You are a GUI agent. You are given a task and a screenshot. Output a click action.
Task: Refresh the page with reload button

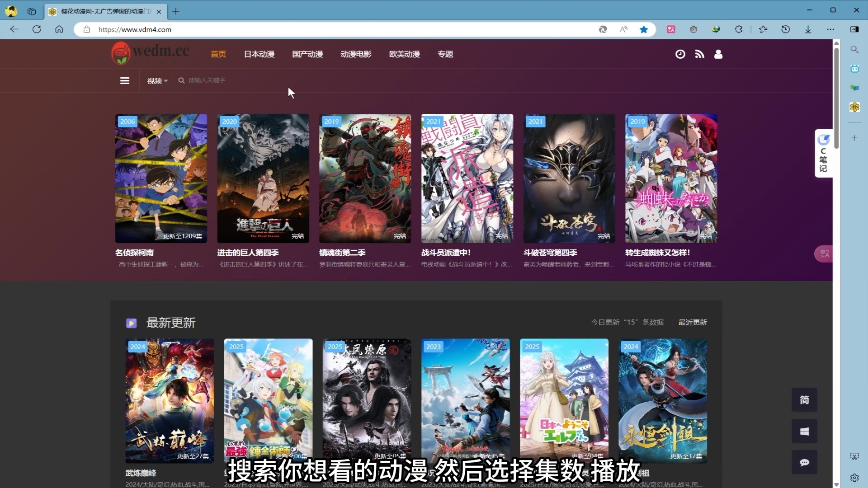(37, 29)
